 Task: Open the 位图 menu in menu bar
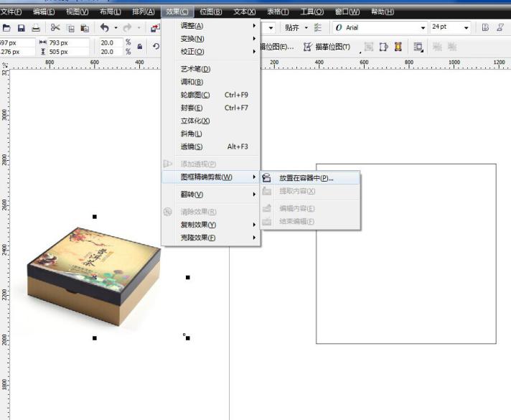(x=210, y=12)
